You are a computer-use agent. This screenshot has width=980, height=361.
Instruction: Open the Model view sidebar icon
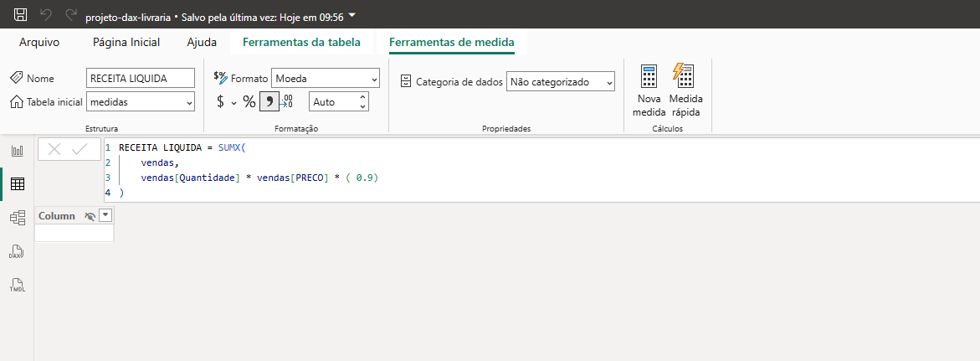18,218
